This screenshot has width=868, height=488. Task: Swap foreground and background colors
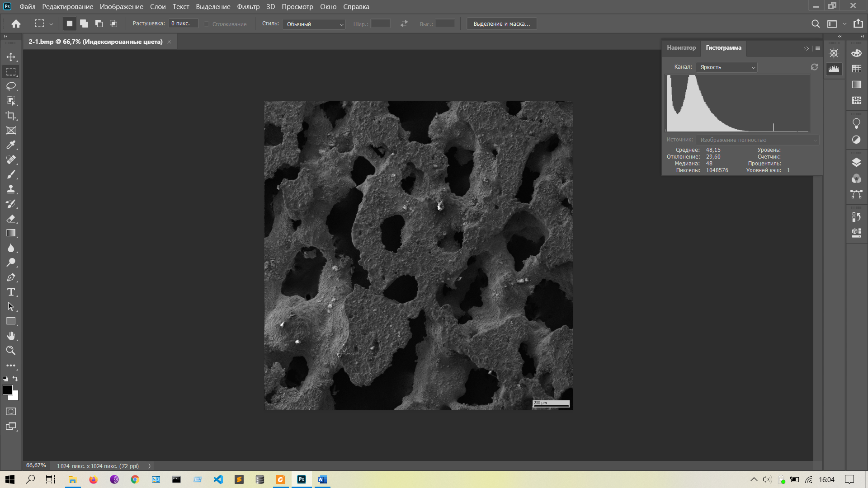pos(15,379)
